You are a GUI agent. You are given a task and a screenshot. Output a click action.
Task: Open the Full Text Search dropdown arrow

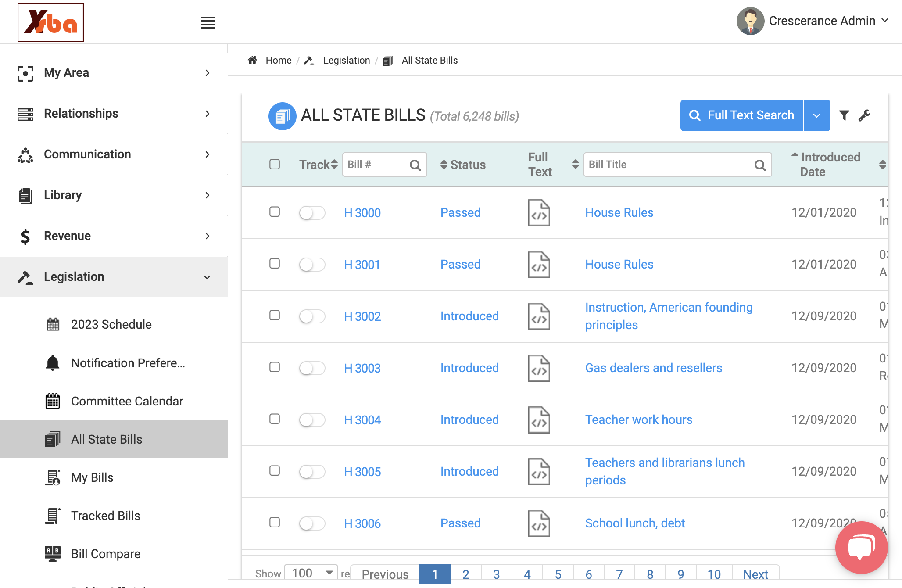pyautogui.click(x=816, y=115)
